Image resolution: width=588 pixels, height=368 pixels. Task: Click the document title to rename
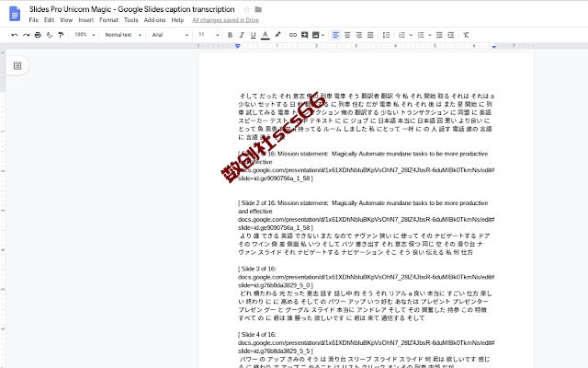click(x=132, y=9)
